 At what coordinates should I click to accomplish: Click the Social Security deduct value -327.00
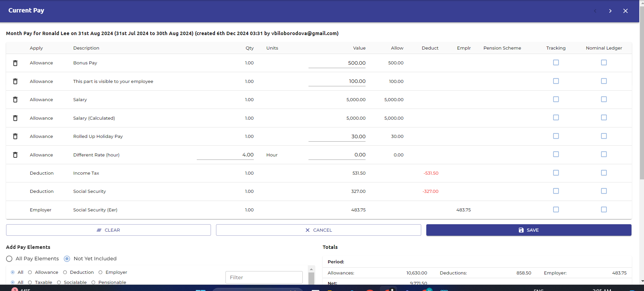point(430,191)
